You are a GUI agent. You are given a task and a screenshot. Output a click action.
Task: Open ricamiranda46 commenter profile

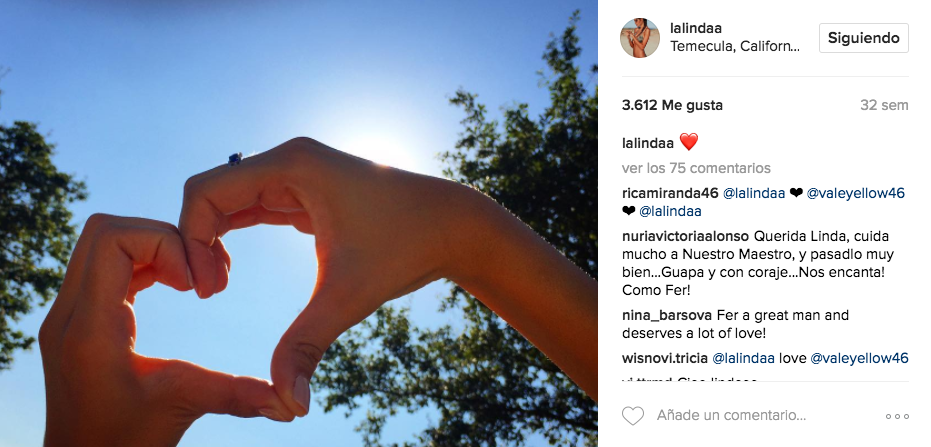coord(670,194)
